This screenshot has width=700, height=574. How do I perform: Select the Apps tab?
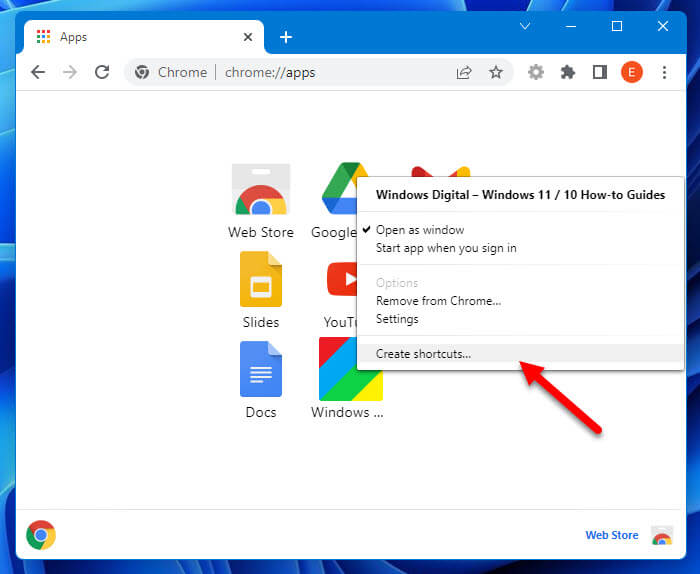point(143,37)
